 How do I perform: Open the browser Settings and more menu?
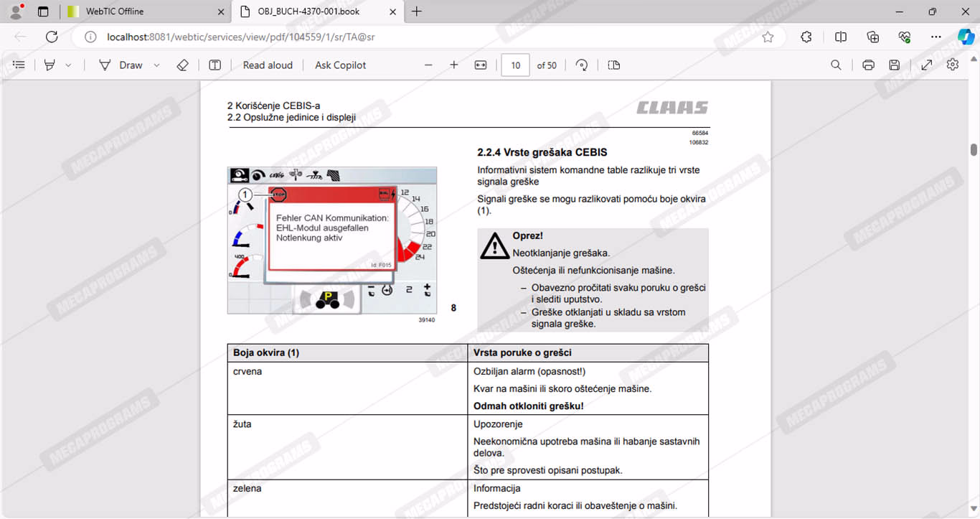(936, 37)
